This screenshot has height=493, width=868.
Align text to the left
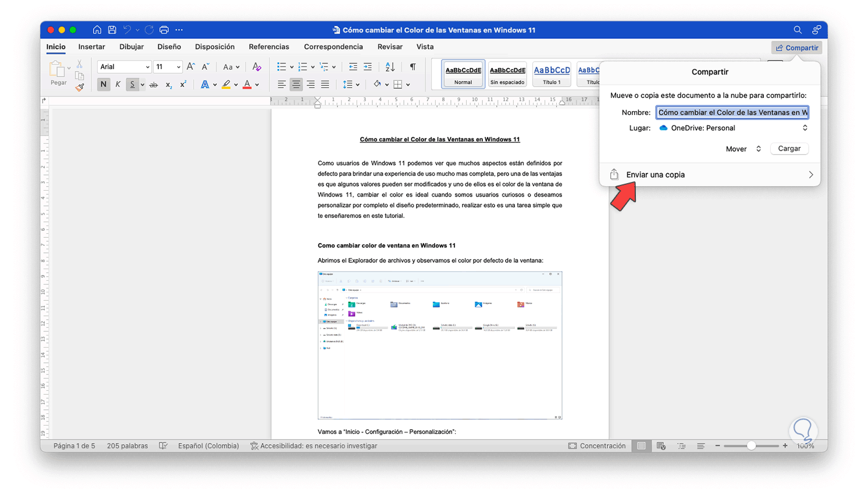(x=282, y=85)
